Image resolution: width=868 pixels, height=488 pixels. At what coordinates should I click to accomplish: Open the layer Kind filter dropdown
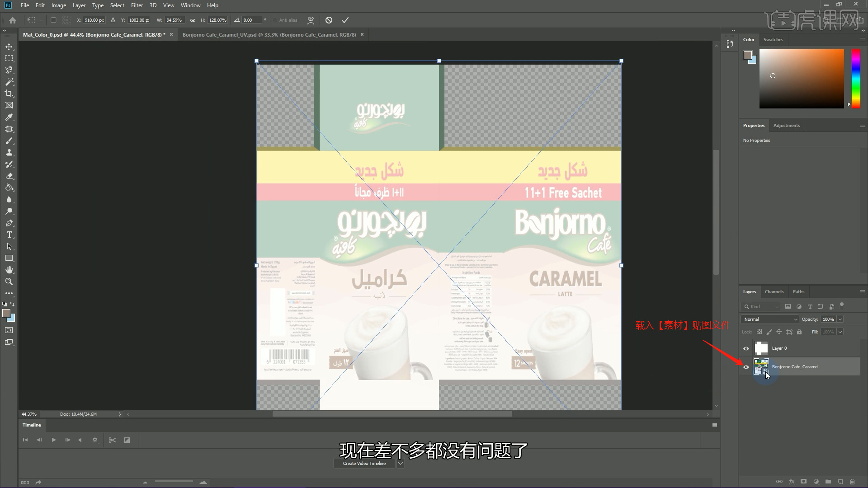[760, 307]
